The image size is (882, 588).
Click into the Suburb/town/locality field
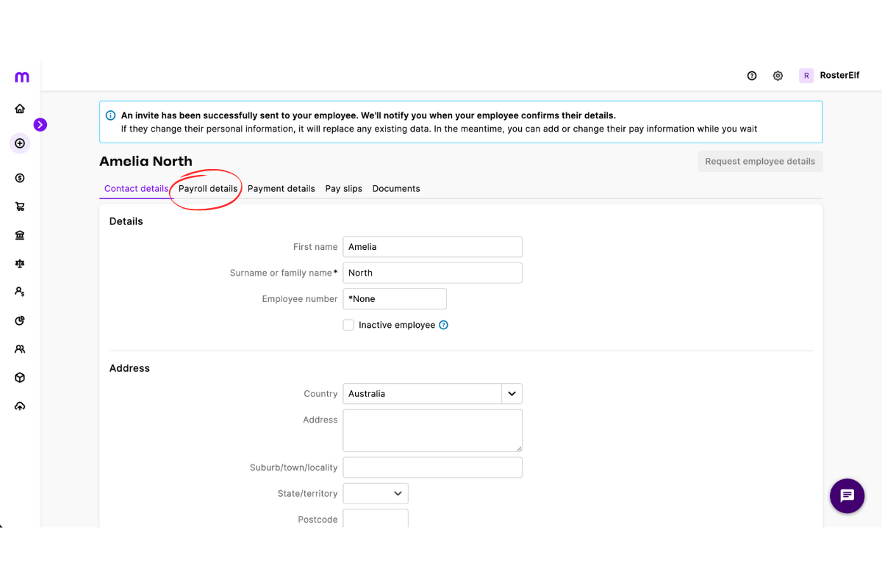[432, 467]
